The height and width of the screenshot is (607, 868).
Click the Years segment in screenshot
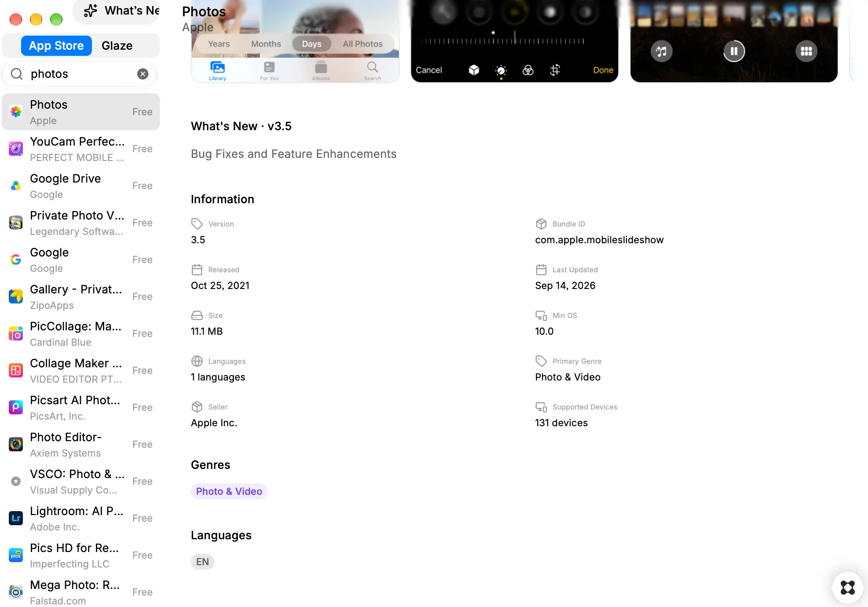(219, 44)
